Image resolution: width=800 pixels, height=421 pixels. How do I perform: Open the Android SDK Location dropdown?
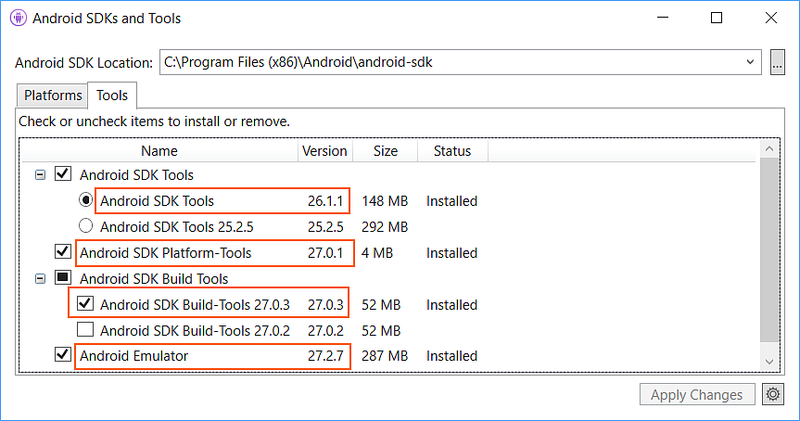751,63
